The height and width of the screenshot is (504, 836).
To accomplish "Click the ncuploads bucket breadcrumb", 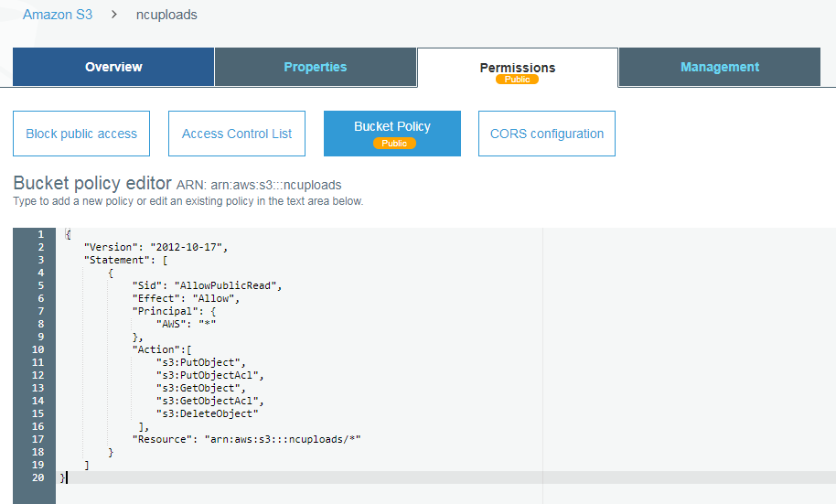I will pos(166,15).
